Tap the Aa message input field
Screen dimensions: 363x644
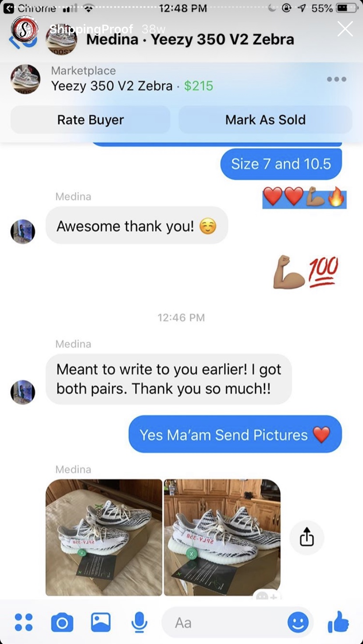point(224,622)
